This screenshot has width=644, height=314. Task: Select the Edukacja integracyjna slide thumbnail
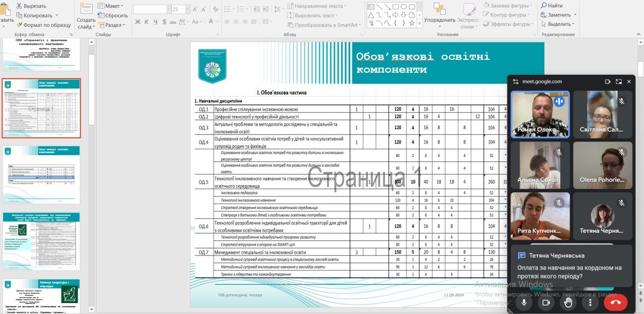(42, 296)
